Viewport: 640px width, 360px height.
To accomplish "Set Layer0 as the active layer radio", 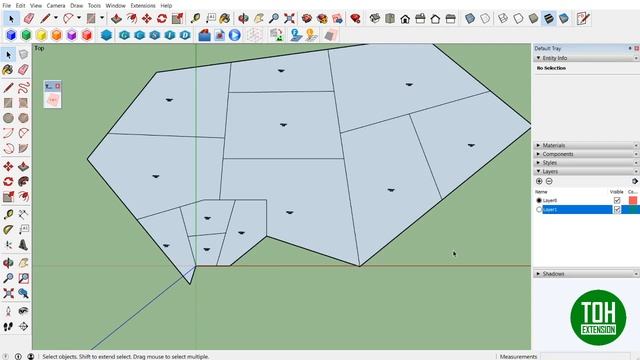I will pos(539,200).
